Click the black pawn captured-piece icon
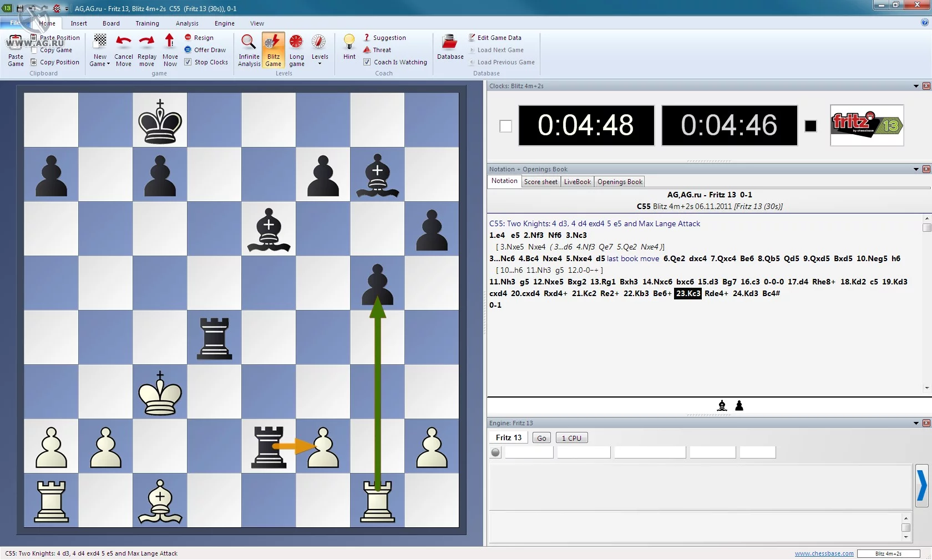The width and height of the screenshot is (932, 560). (739, 406)
